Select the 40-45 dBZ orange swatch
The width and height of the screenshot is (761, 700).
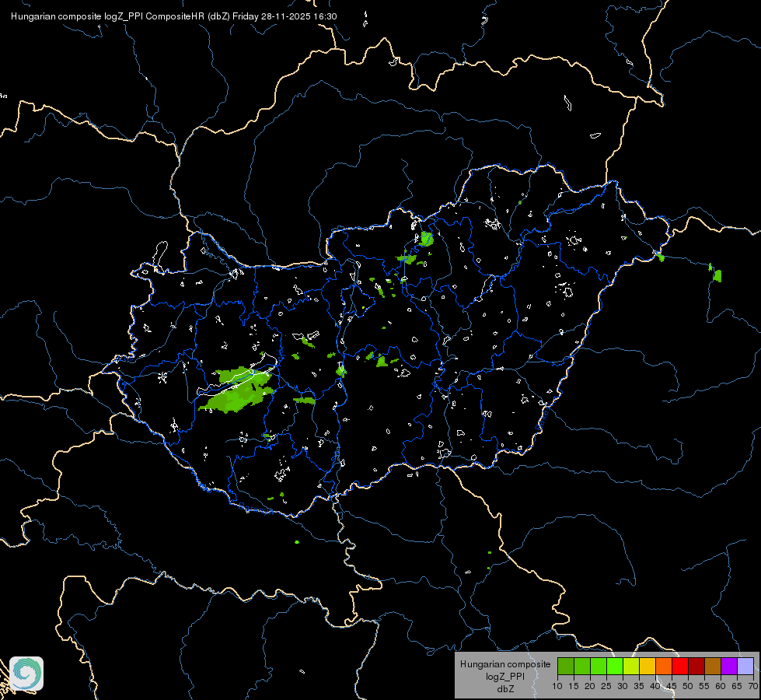[664, 666]
